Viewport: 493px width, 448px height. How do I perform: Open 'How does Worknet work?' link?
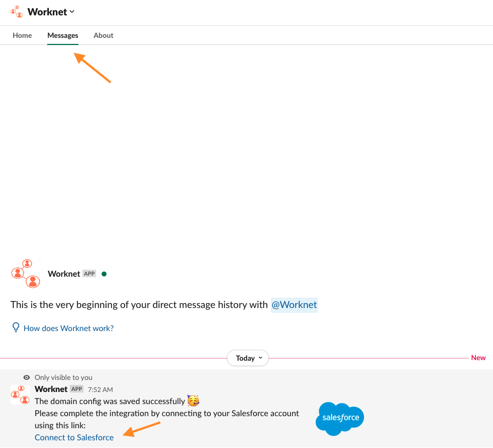pyautogui.click(x=69, y=328)
